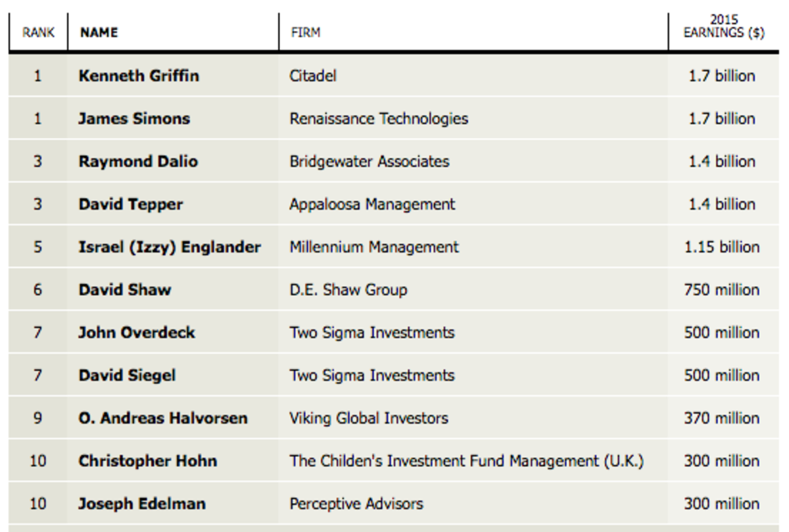Select the name Kenneth Griffin

[139, 76]
